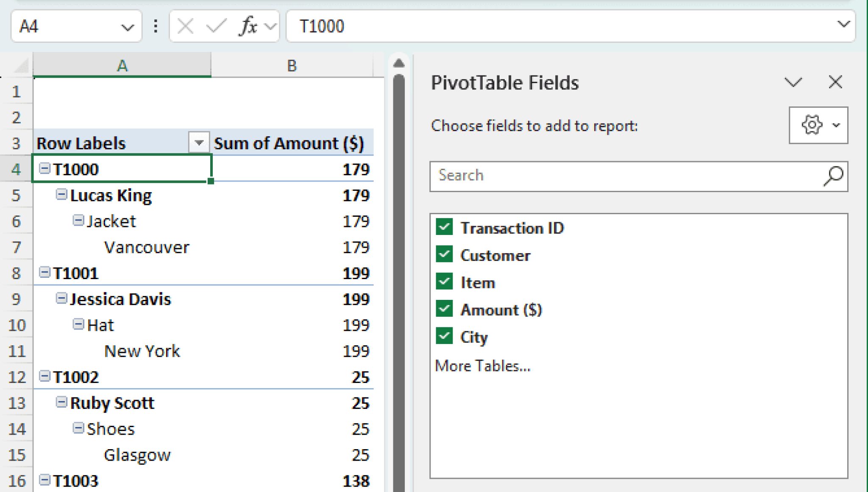Open the Row Labels filter dropdown
Viewport: 868px width, 492px height.
tap(199, 143)
